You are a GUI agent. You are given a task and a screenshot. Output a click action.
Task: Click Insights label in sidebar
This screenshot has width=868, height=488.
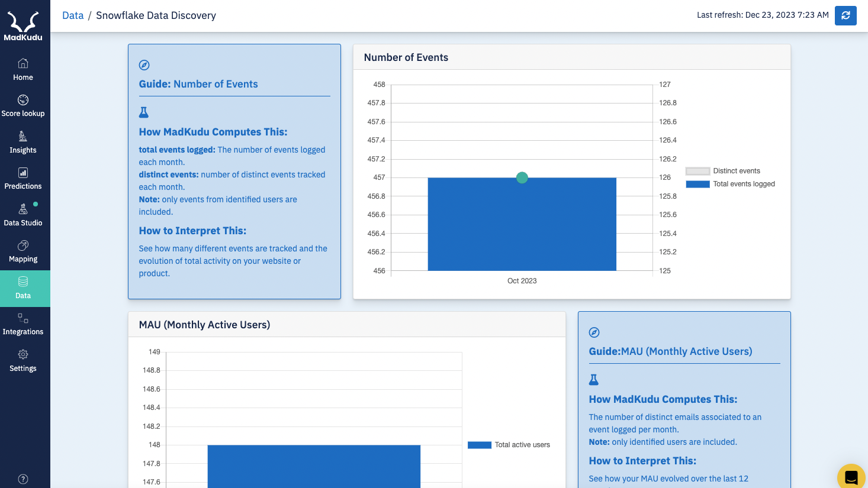(23, 150)
